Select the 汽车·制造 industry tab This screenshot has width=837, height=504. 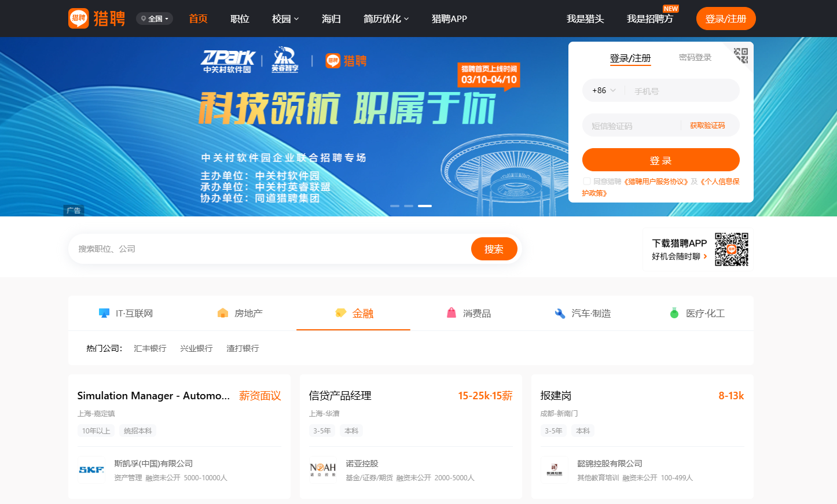582,313
